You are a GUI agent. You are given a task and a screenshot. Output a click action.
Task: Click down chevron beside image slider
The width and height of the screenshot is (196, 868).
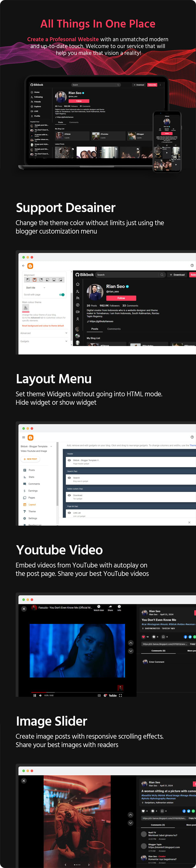coord(131,823)
